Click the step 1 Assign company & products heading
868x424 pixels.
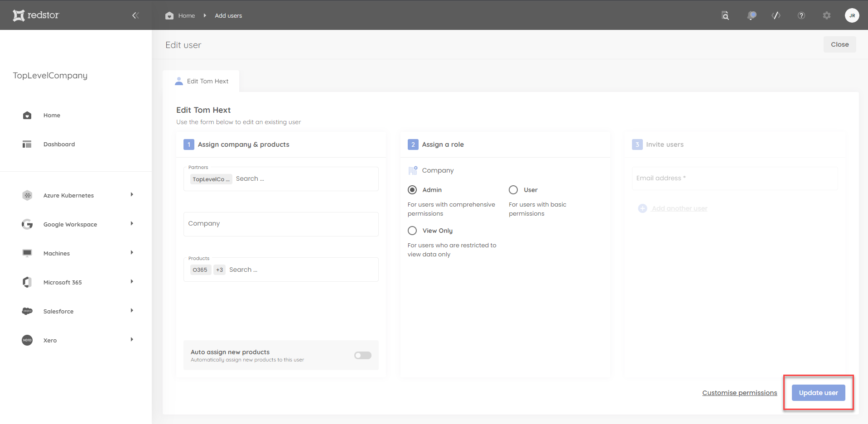(243, 145)
